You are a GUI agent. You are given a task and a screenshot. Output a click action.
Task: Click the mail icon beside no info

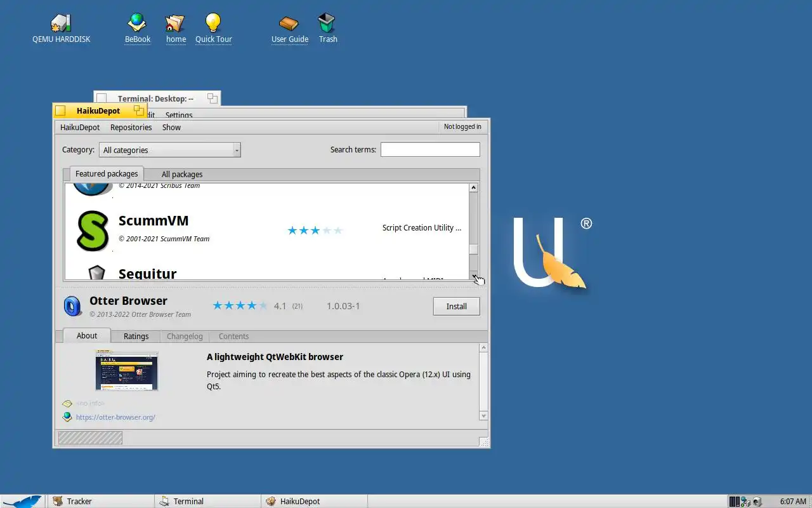[67, 404]
